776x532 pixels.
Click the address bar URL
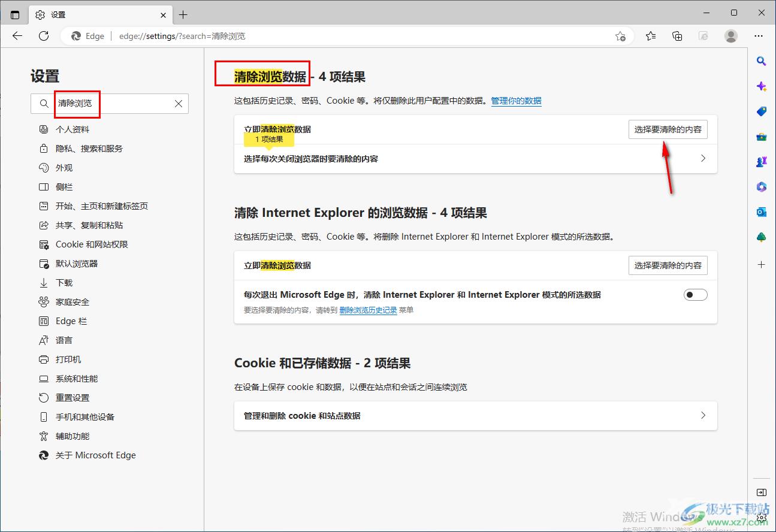[x=182, y=36]
